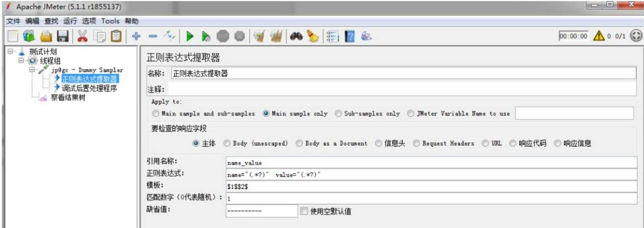The image size is (644, 228).
Task: Open the 文件 menu
Action: pyautogui.click(x=14, y=21)
